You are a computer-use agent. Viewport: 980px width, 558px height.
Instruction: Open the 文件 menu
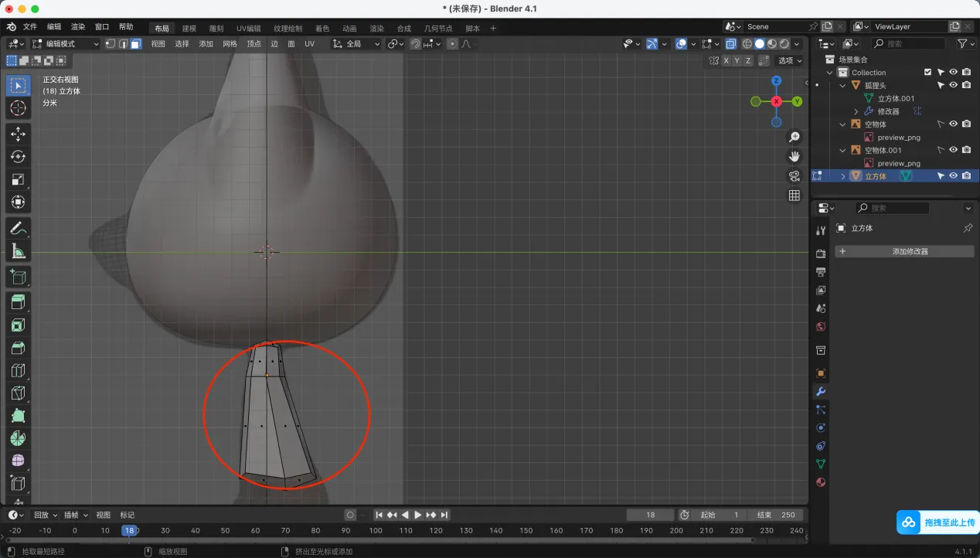[x=30, y=27]
